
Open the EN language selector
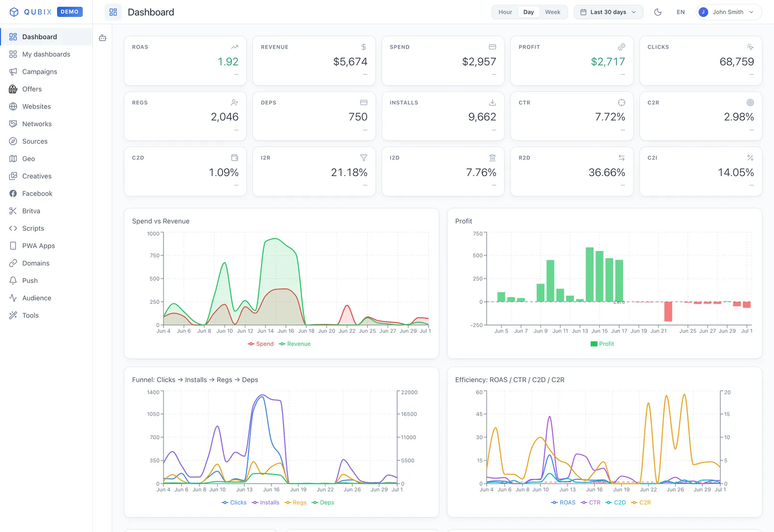(x=681, y=12)
